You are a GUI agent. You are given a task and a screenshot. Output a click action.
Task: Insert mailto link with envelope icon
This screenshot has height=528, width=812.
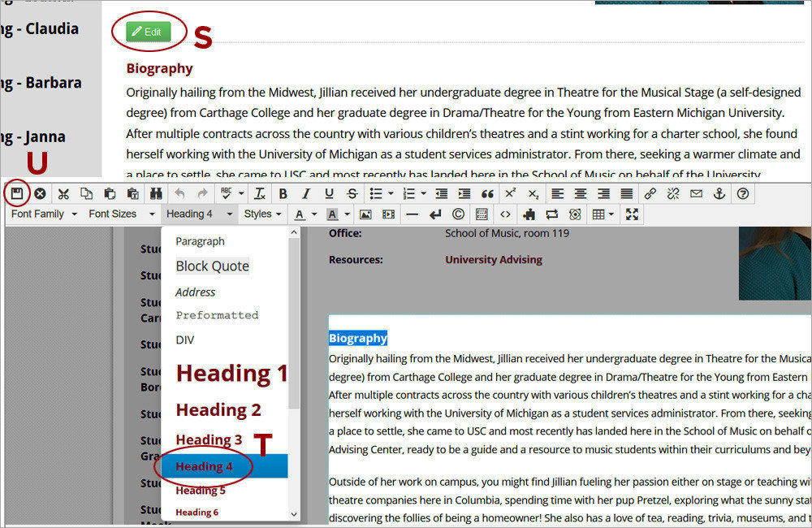tap(697, 194)
